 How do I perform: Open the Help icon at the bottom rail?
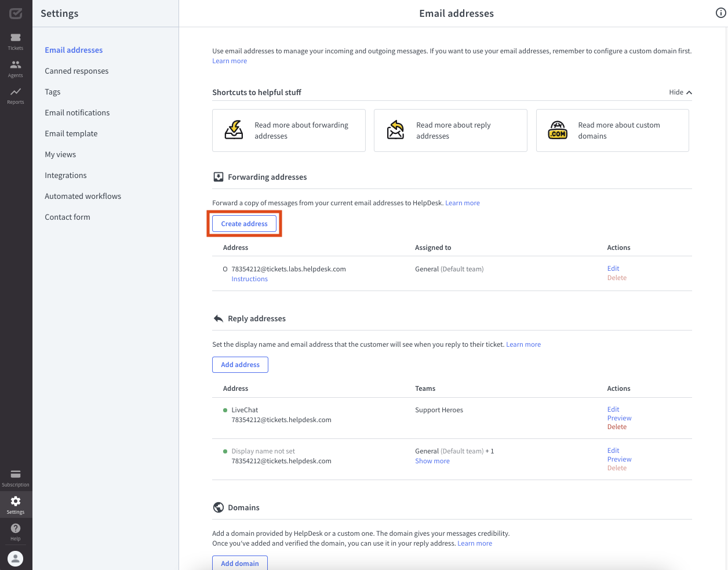pos(15,529)
